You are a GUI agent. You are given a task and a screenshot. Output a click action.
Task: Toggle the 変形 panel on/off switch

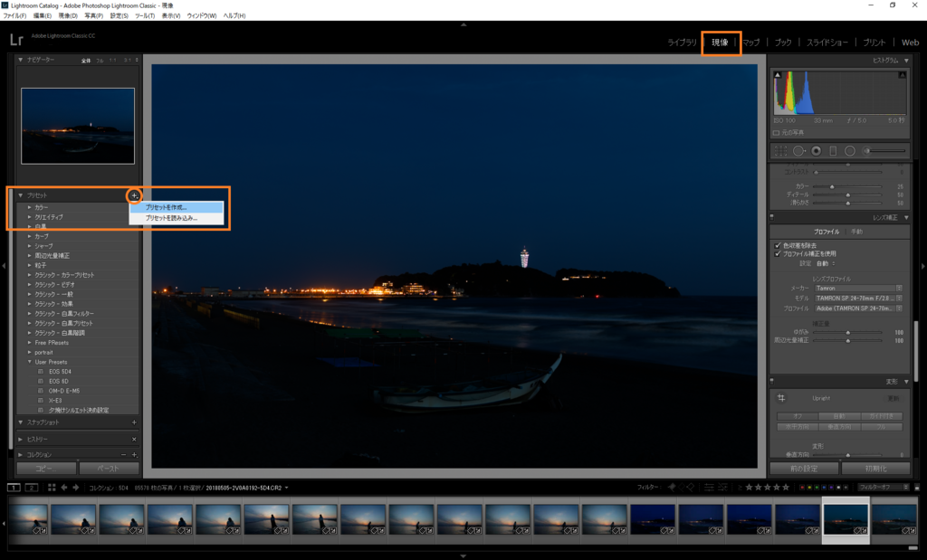pos(772,382)
